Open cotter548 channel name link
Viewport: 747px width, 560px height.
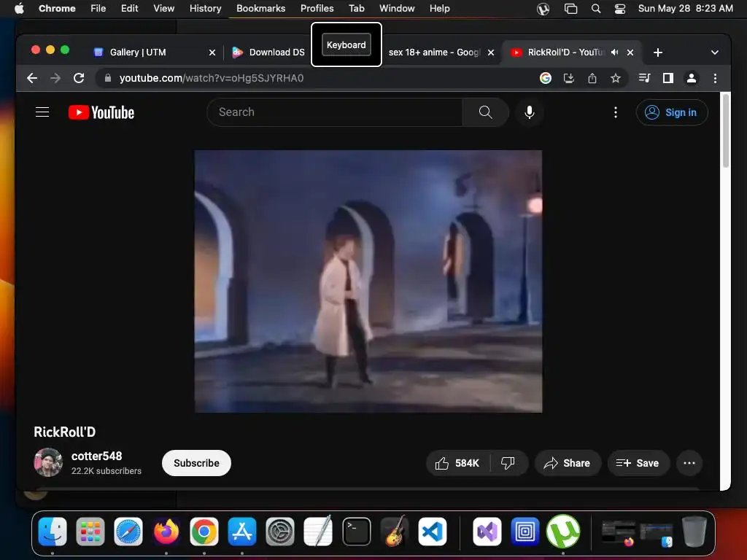(97, 456)
